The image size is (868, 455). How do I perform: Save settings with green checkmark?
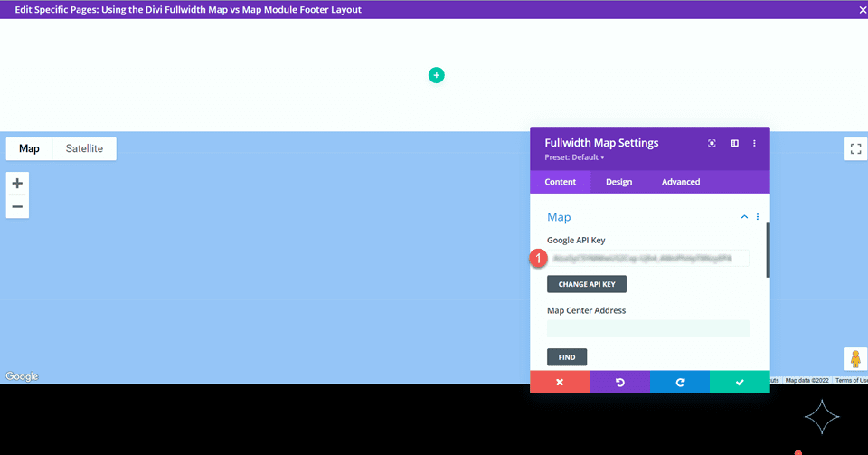740,382
